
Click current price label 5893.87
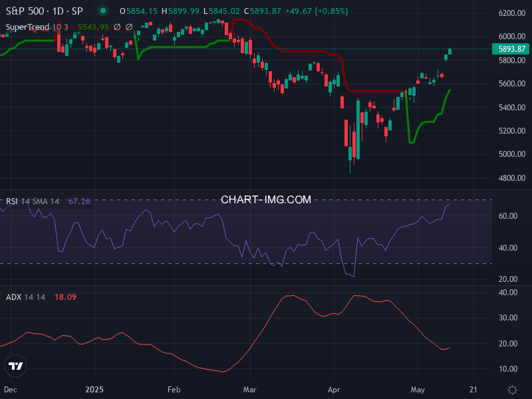[x=511, y=49]
